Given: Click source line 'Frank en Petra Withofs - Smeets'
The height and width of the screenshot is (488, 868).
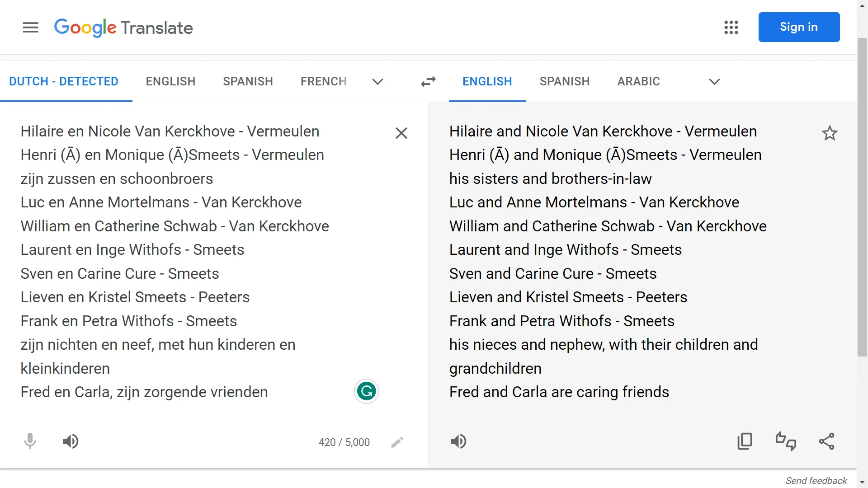Looking at the screenshot, I should pyautogui.click(x=129, y=321).
